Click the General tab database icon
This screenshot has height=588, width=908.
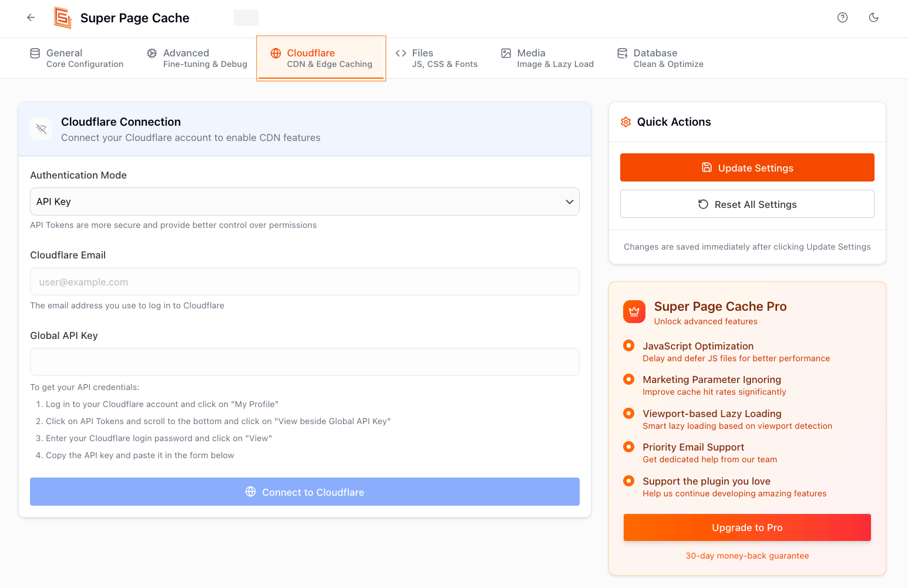[x=35, y=53]
